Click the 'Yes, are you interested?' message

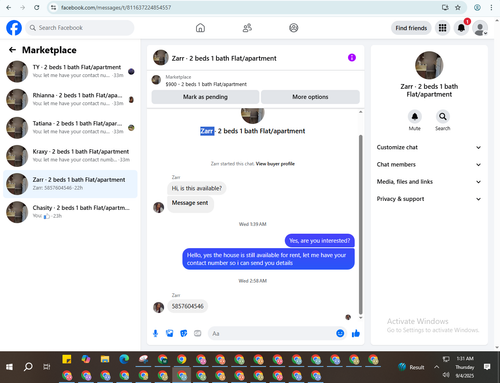(320, 241)
